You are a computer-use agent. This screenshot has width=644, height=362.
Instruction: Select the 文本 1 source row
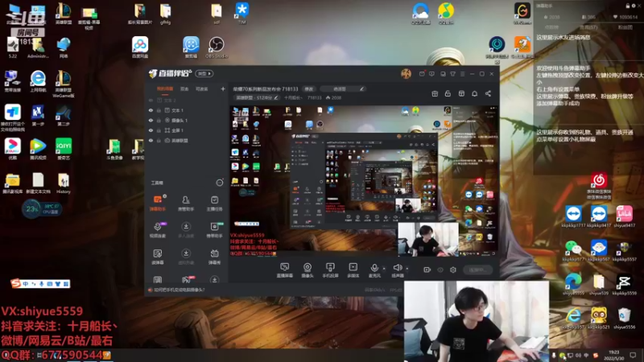point(187,110)
